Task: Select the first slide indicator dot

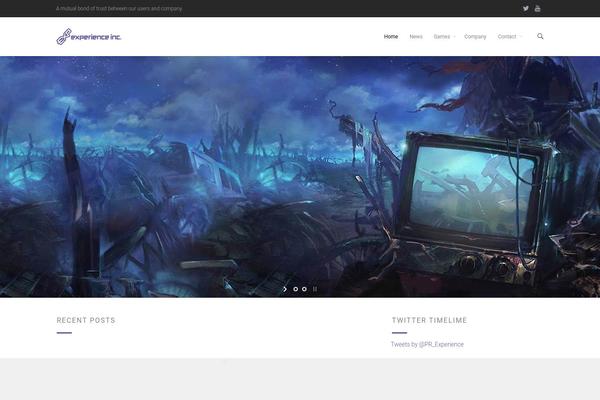Action: (295, 289)
